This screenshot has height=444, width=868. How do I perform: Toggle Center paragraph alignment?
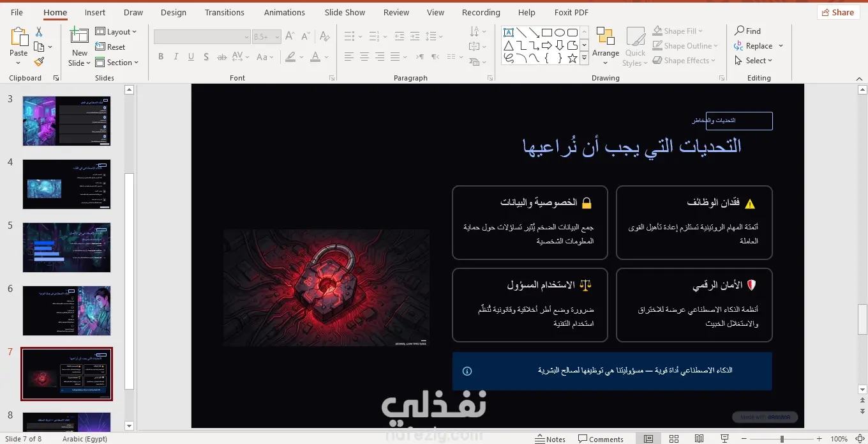(364, 57)
